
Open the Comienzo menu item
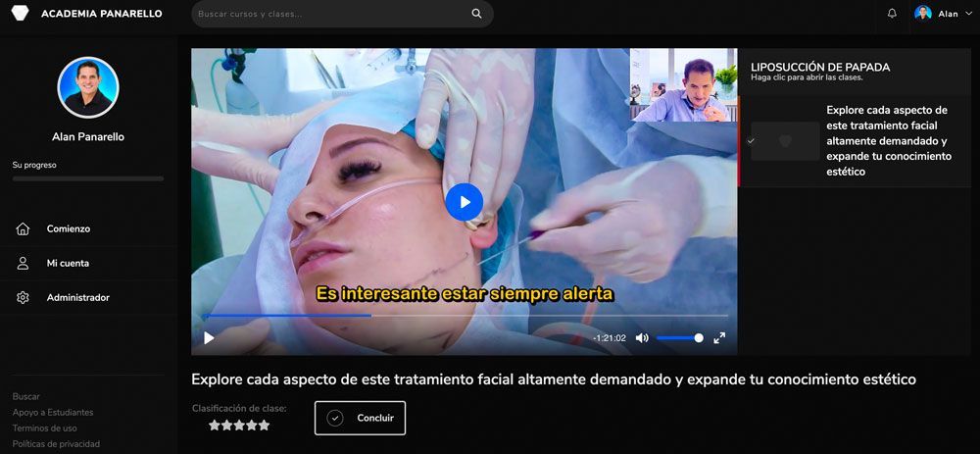click(68, 228)
